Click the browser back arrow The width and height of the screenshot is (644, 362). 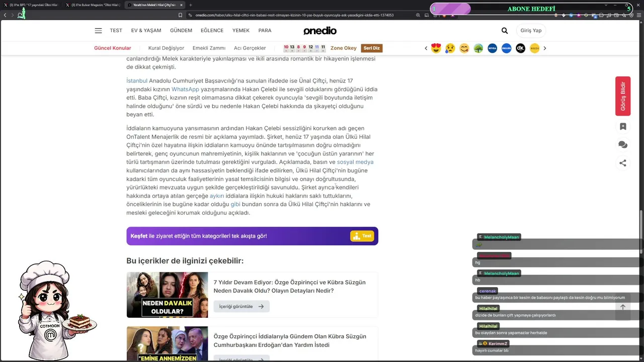coord(5,15)
